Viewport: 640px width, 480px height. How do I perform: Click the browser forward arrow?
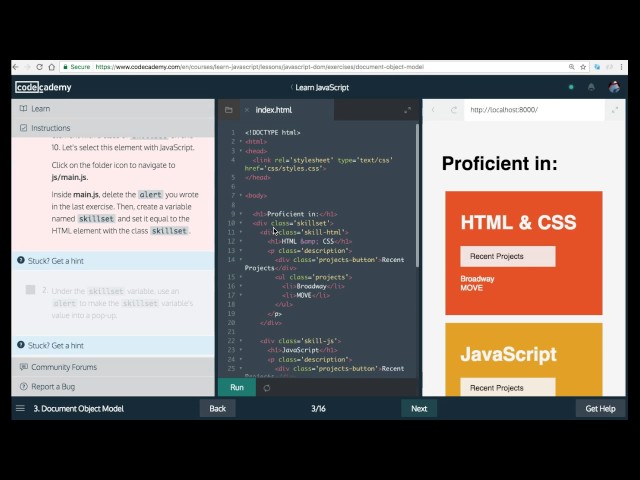[27, 67]
